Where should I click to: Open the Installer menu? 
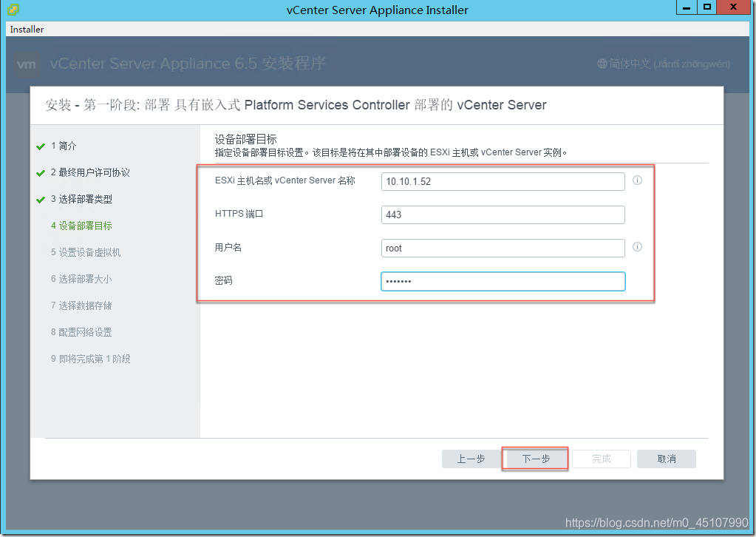coord(27,30)
